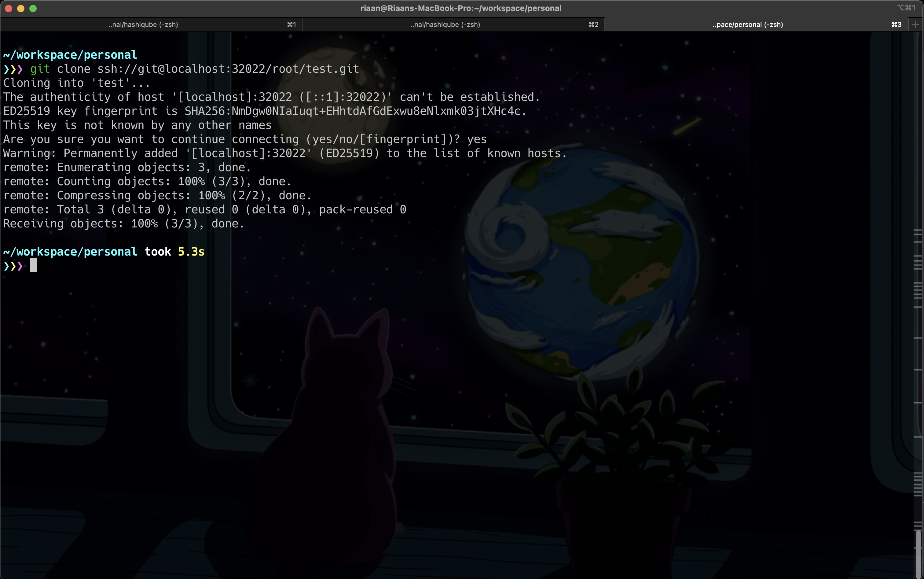The width and height of the screenshot is (924, 579).
Task: Click 'This key is not known' line
Action: (x=137, y=125)
